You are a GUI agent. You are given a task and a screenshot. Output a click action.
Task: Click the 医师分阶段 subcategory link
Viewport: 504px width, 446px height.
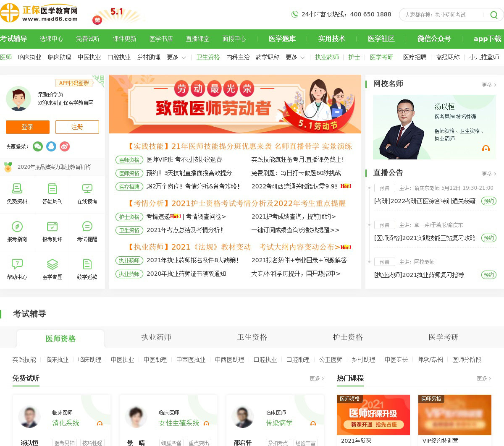[x=467, y=360]
